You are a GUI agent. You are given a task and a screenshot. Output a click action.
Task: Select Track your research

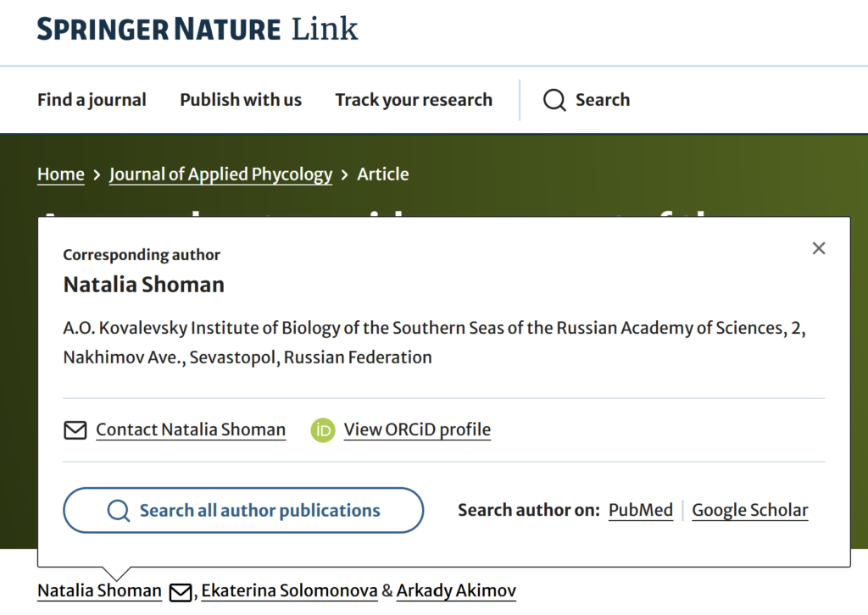(414, 100)
